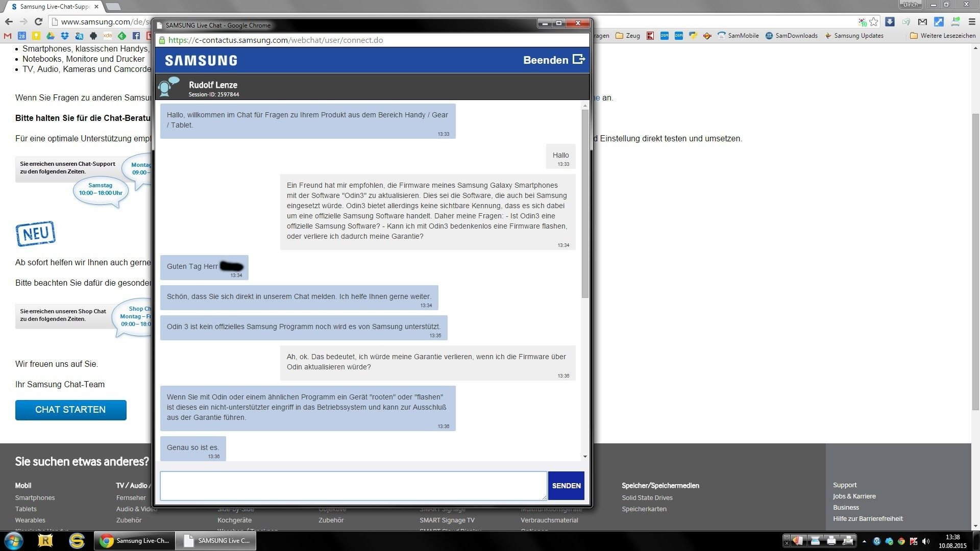Open the Zeug bookmarks folder

628,36
